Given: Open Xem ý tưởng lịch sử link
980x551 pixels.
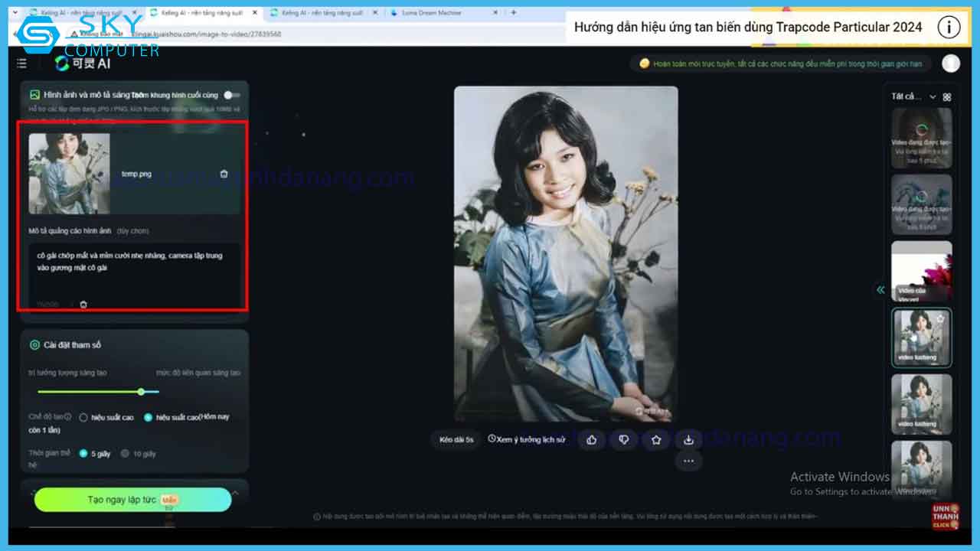Looking at the screenshot, I should [x=527, y=439].
